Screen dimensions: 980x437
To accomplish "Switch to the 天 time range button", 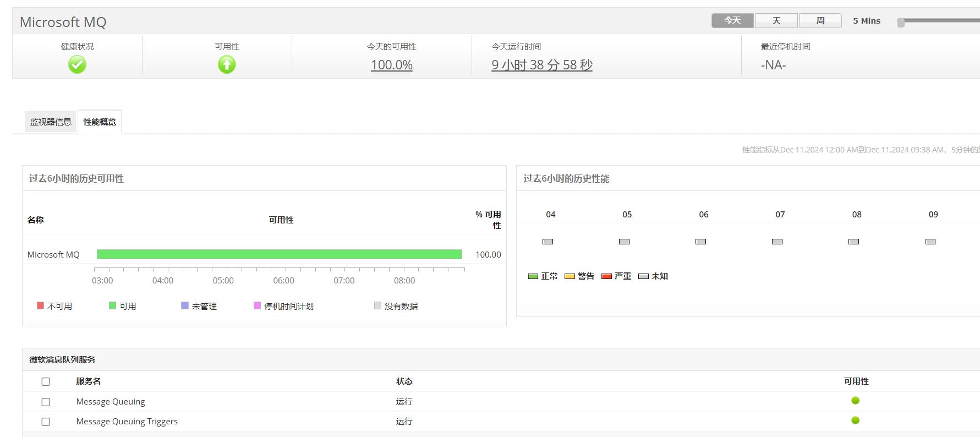I will tap(776, 21).
